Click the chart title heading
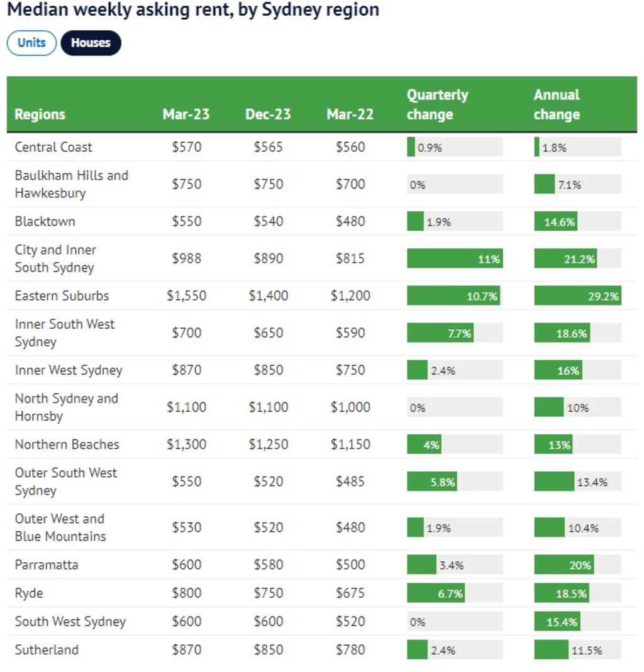Image resolution: width=644 pixels, height=672 pixels. coord(193,10)
